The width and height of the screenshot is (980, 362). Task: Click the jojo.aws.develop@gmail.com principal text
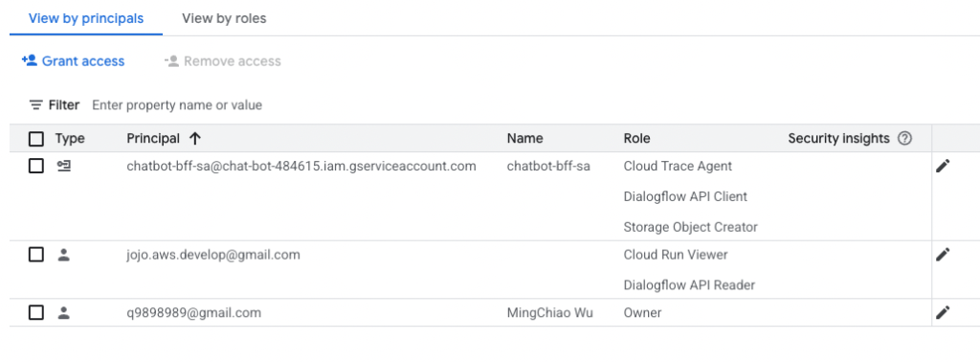[x=213, y=255]
